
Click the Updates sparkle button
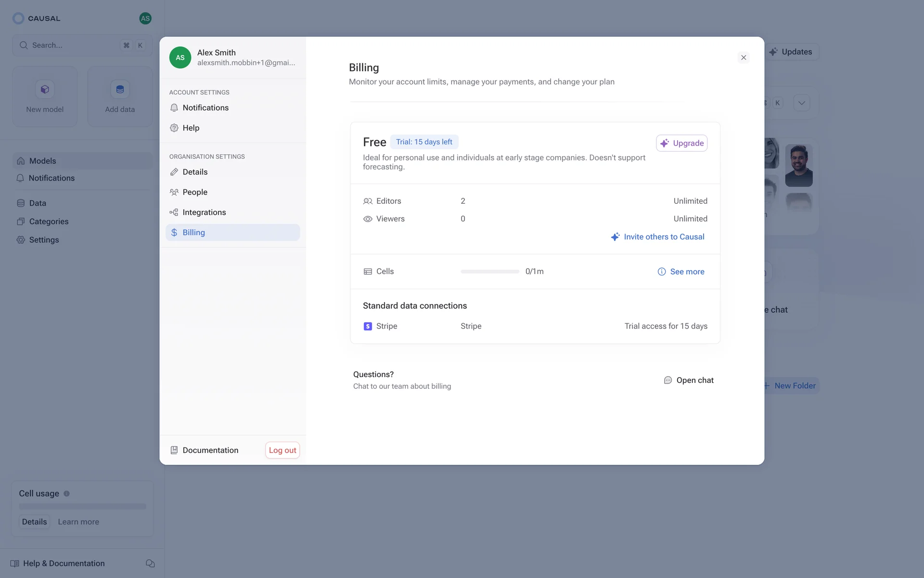[x=790, y=52]
